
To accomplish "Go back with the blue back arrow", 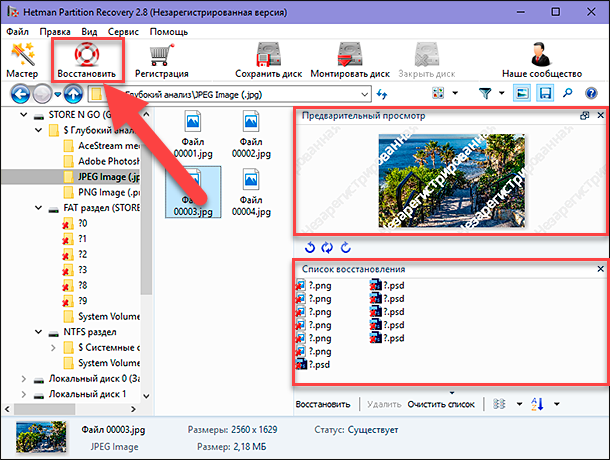I will click(x=20, y=94).
